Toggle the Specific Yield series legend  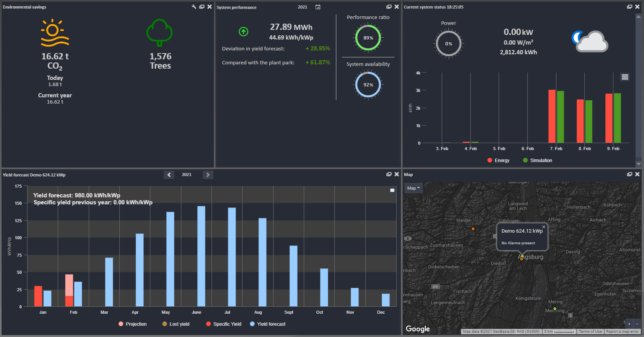pyautogui.click(x=224, y=324)
